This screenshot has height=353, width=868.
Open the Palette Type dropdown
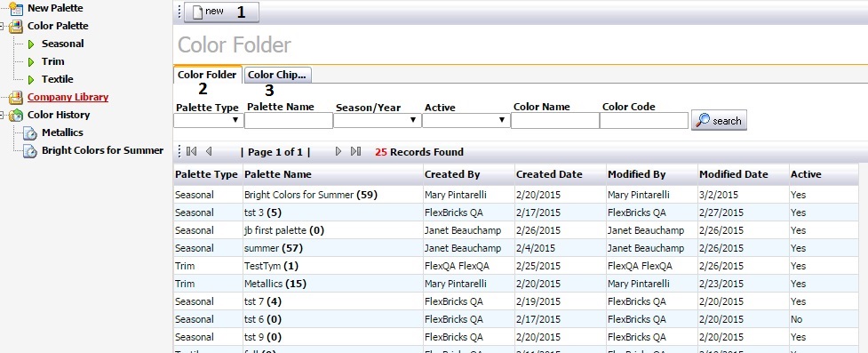point(209,120)
